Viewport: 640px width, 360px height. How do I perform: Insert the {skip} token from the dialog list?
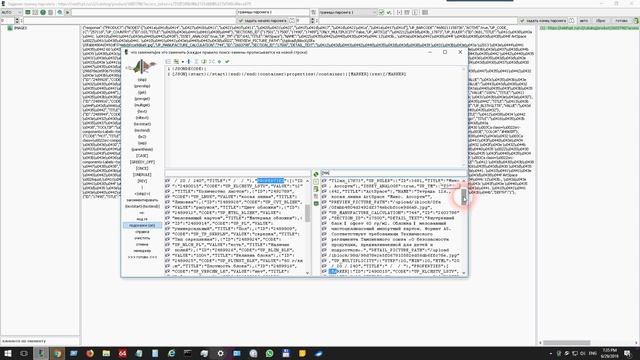point(142,80)
